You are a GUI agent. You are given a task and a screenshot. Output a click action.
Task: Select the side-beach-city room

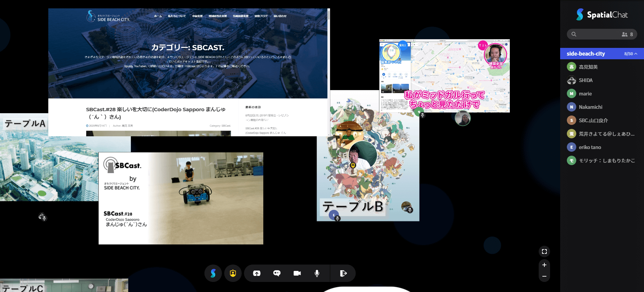[602, 54]
